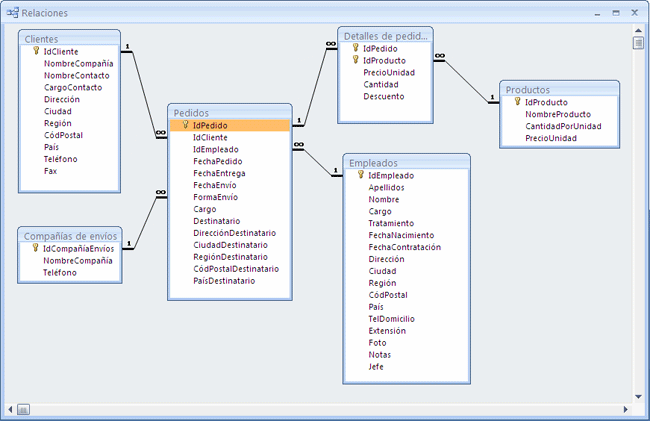This screenshot has height=421, width=650.
Task: Click the key icon next to IdEmpleado in Empleados
Action: pos(361,175)
